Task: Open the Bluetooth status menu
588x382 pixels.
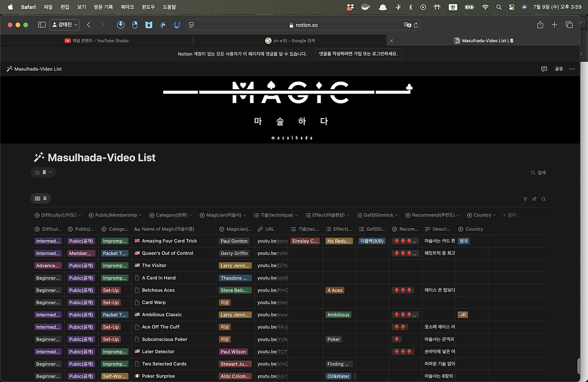Action: (411, 7)
